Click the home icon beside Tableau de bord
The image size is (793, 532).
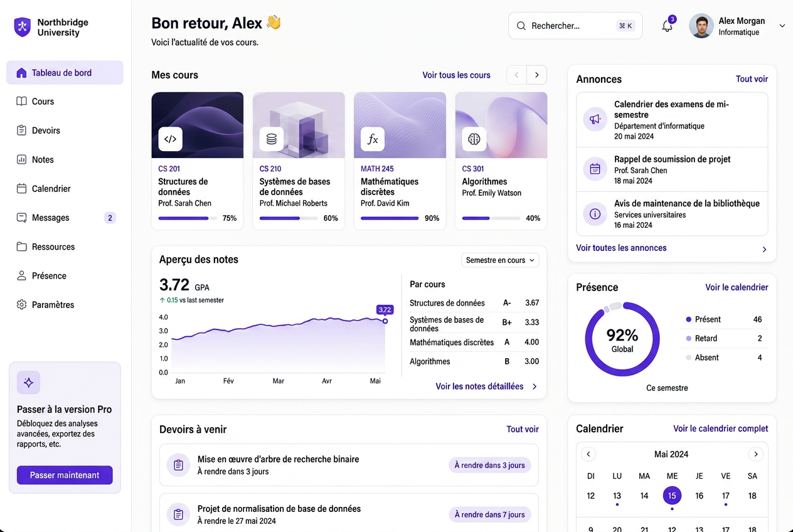tap(22, 73)
